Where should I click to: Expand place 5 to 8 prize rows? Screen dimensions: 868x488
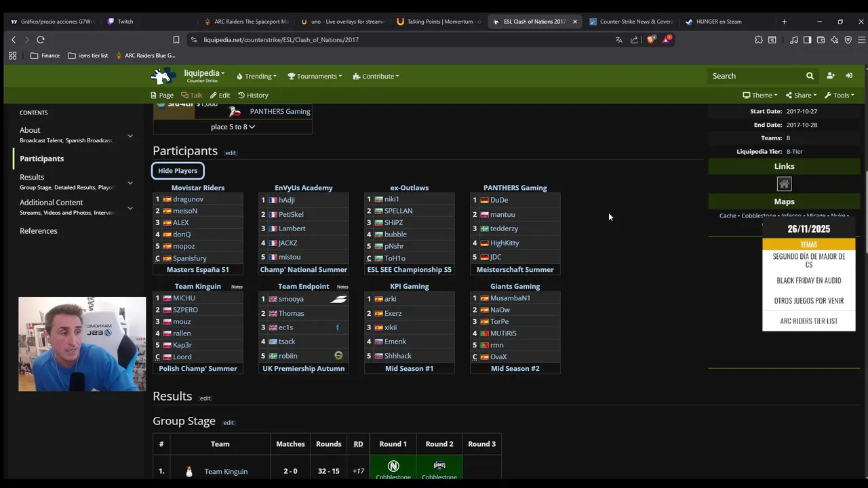tap(233, 127)
